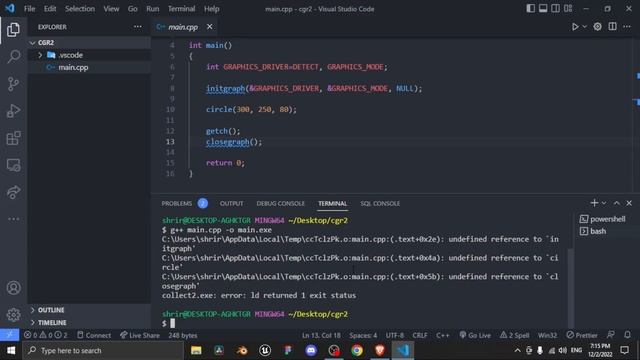Switch to the Debug Console tab
The image size is (640, 360).
click(280, 203)
